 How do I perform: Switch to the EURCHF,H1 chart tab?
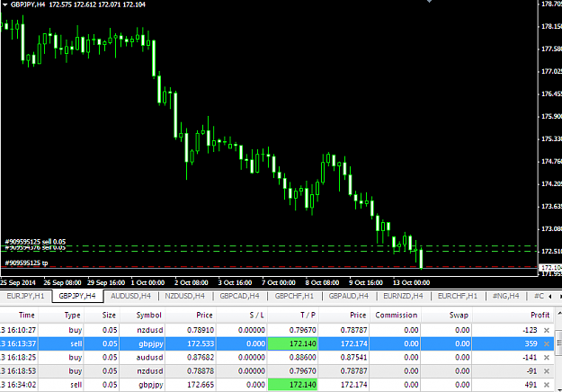pos(458,296)
